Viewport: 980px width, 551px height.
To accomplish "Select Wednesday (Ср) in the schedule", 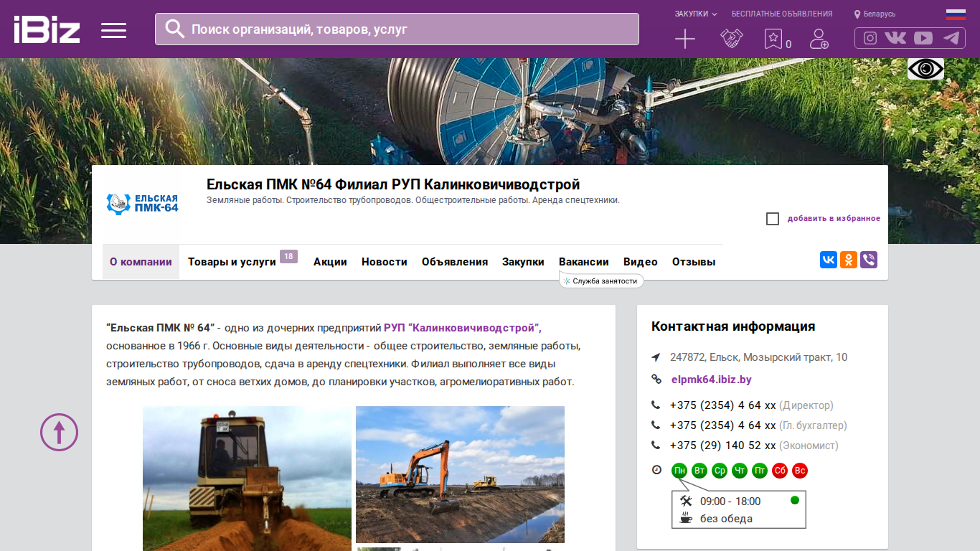I will [720, 471].
